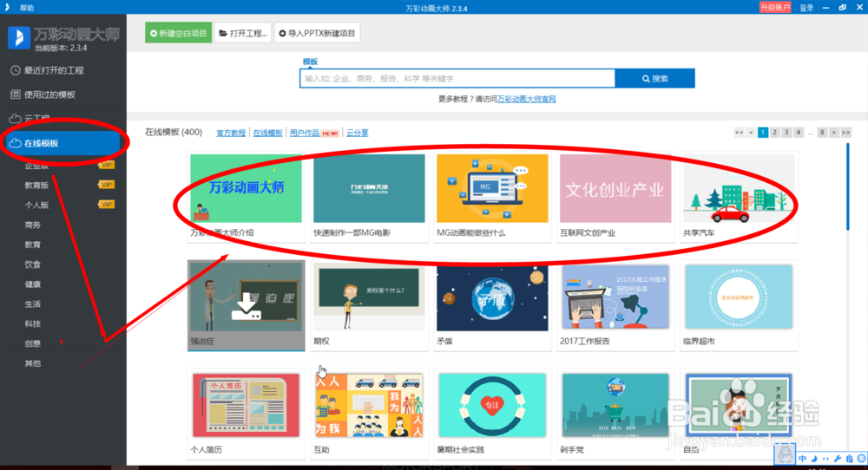Open 万彩动画大师介绍 template thumbnail
The image size is (868, 470).
(246, 188)
